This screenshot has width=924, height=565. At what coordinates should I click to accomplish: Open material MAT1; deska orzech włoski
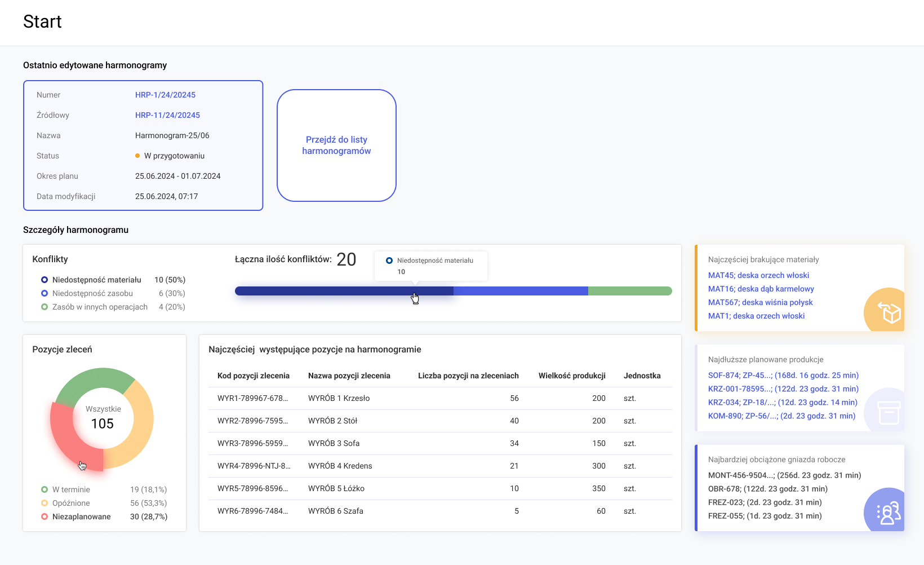pyautogui.click(x=756, y=316)
